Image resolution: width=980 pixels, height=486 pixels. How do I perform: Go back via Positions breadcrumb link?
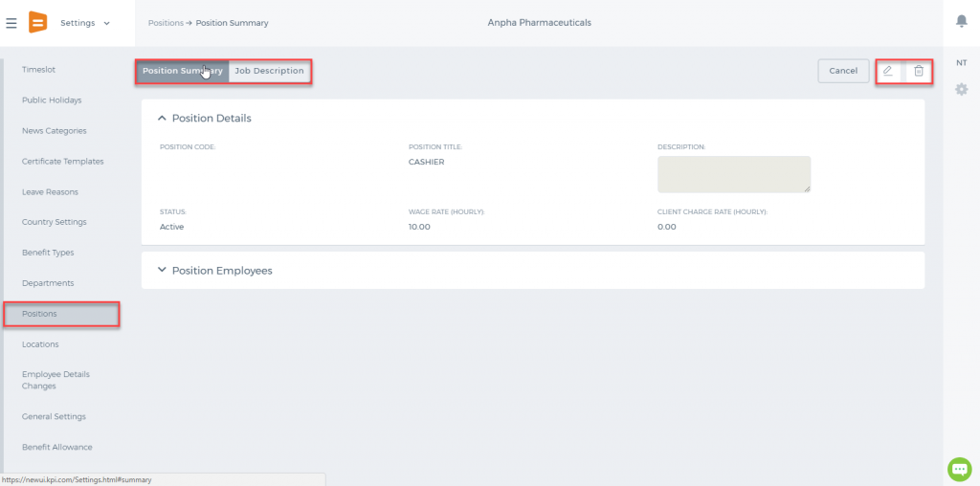tap(166, 23)
